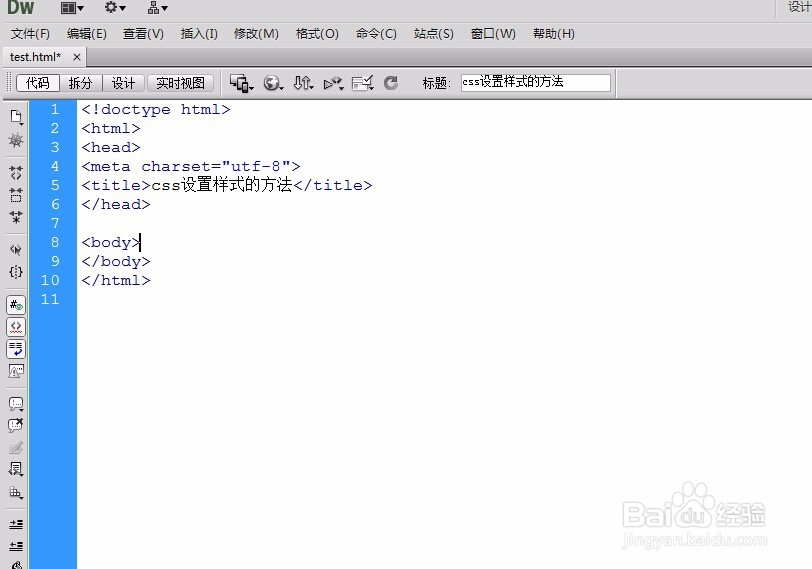
Task: Toggle Highlight Invalid Code icon
Action: click(16, 327)
